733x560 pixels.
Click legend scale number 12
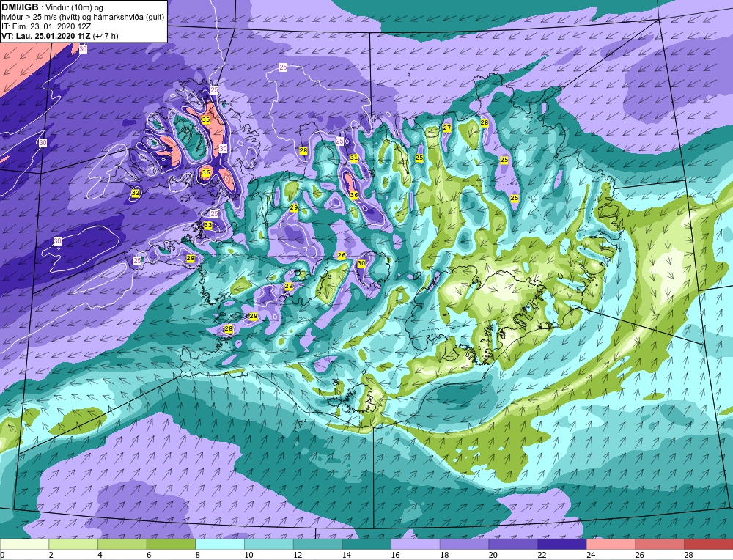click(x=298, y=555)
